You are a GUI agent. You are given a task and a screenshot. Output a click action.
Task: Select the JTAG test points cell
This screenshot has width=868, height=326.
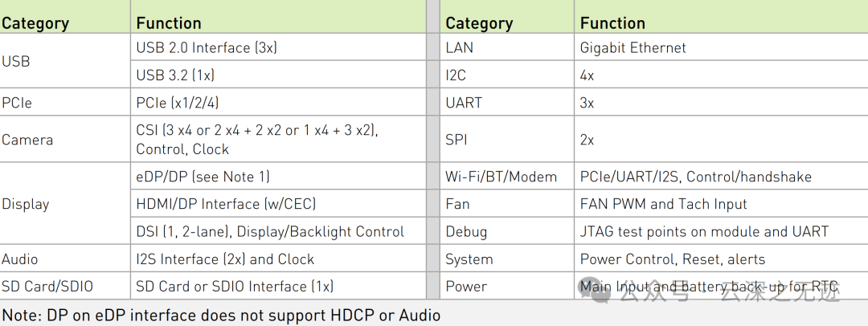coord(704,231)
